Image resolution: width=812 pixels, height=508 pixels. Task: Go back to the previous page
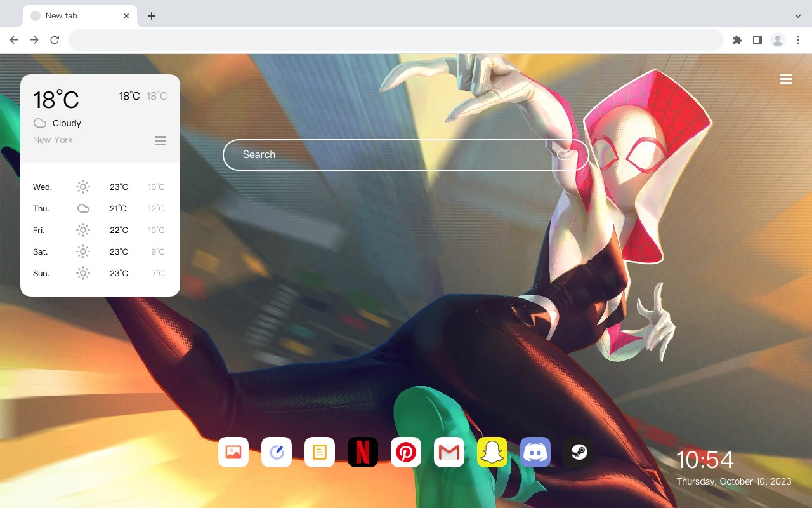click(x=14, y=40)
